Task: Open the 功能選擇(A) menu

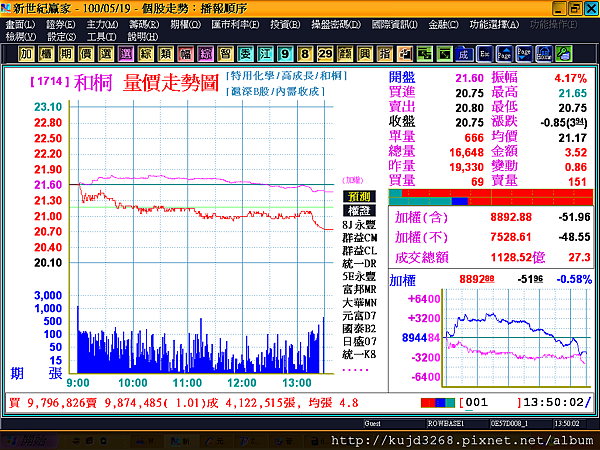Action: pyautogui.click(x=494, y=25)
